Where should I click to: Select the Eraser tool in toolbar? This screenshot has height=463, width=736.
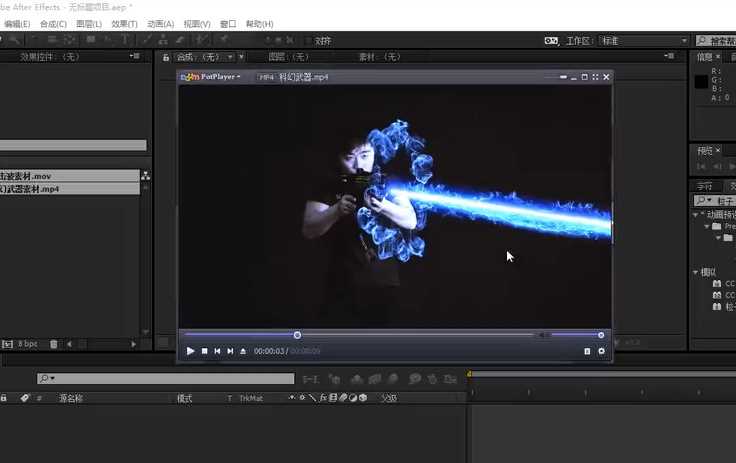tap(180, 40)
